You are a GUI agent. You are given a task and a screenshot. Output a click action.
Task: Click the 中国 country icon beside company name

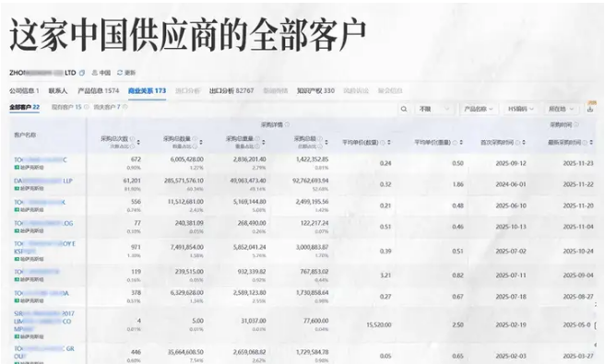(94, 73)
